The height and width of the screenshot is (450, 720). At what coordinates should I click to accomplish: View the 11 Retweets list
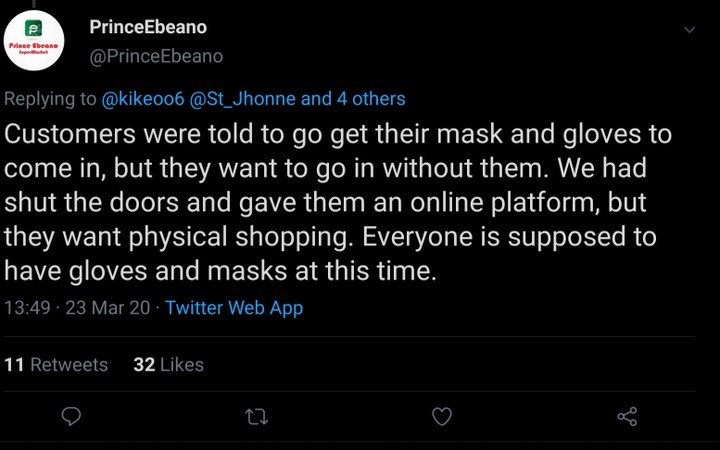click(56, 365)
